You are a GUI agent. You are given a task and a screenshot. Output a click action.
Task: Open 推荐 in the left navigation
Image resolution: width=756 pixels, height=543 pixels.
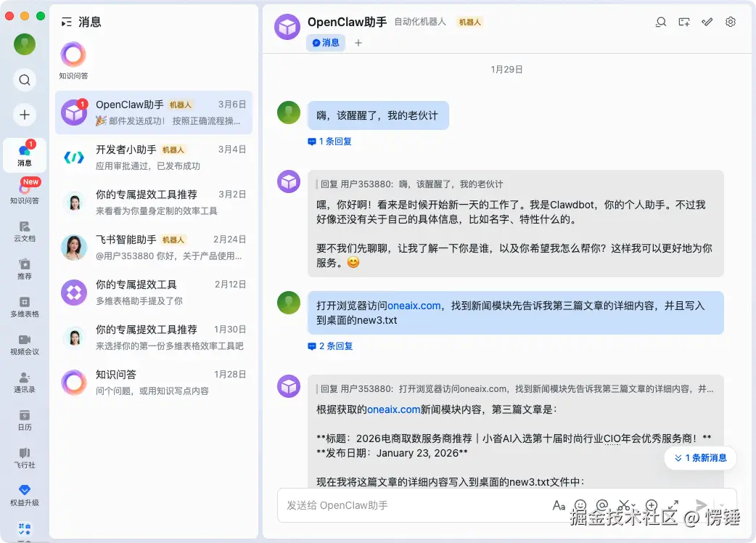point(25,269)
